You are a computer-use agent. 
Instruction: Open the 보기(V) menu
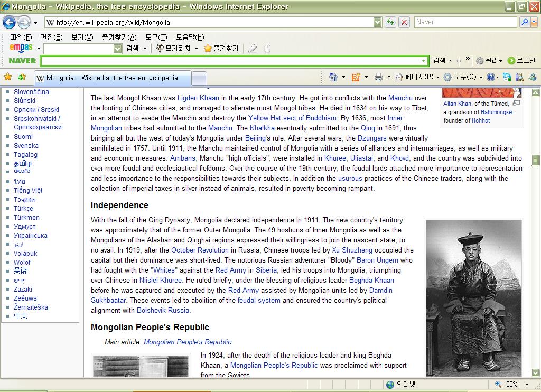point(82,37)
